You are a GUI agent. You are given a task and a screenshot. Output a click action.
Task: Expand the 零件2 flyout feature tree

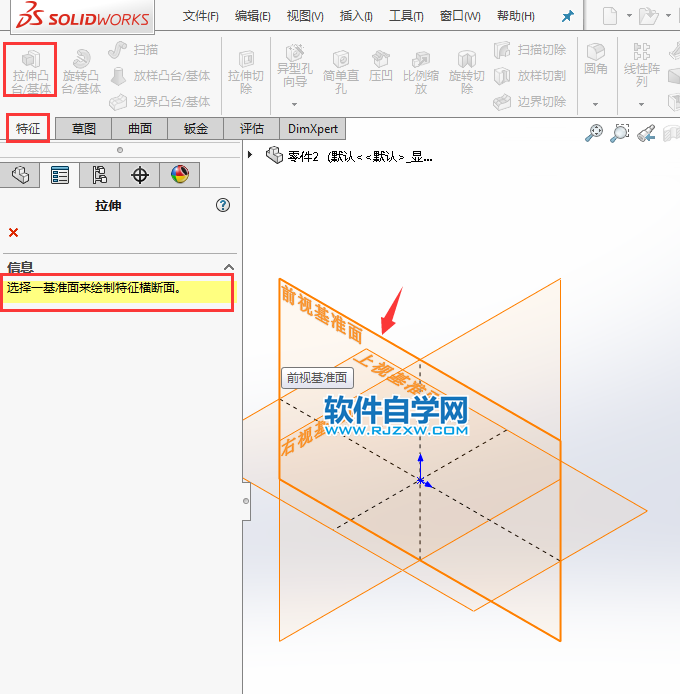pos(250,154)
